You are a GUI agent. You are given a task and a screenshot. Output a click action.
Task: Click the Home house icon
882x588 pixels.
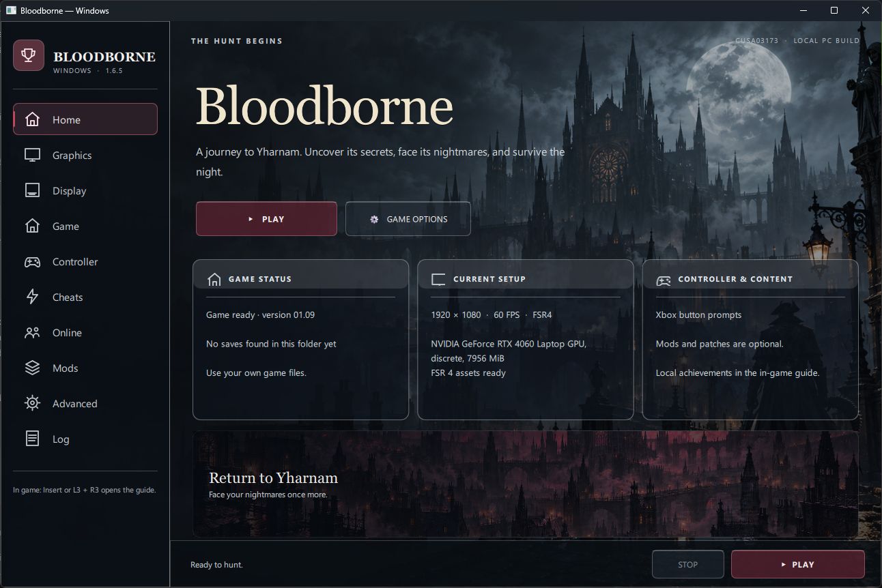pos(32,119)
